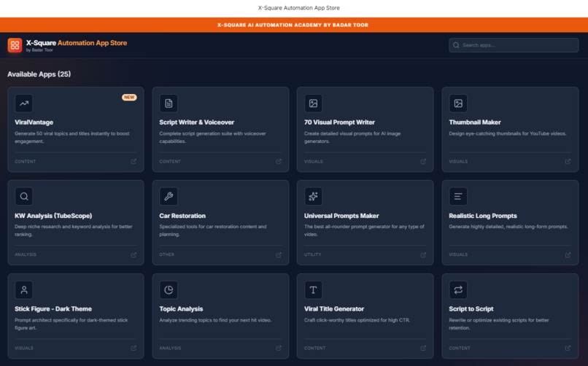Click the Thumbnail Maker title
Viewport: 588px width, 366px height.
point(475,122)
